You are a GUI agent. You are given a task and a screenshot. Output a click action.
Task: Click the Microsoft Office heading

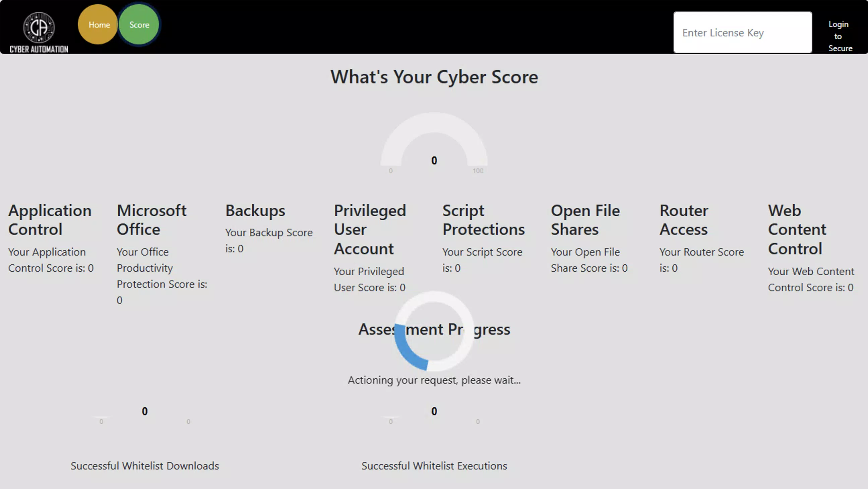coord(151,220)
